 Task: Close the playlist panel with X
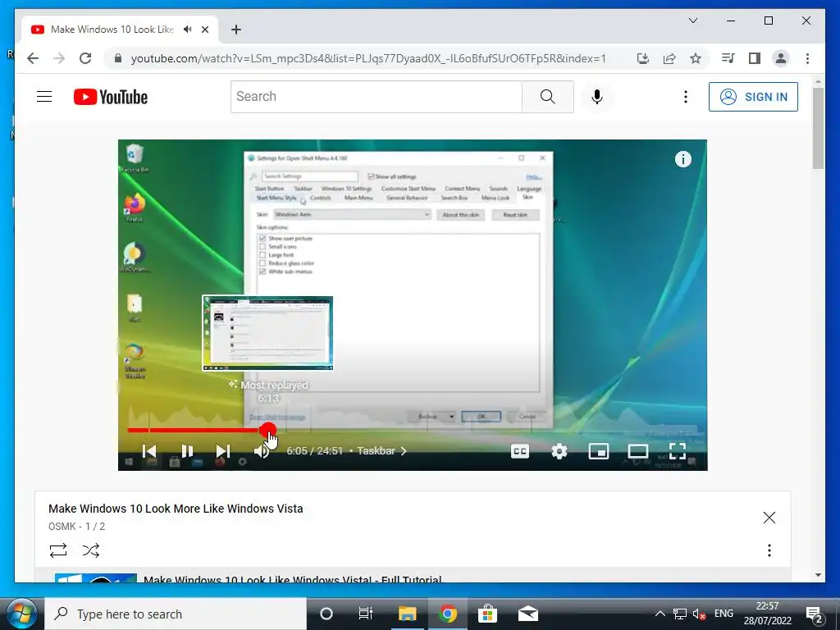pos(769,518)
